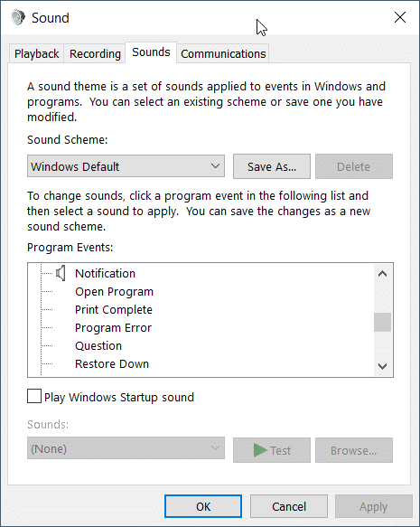The height and width of the screenshot is (527, 420).
Task: Enable Play Windows Startup sound checkbox
Action: click(34, 396)
